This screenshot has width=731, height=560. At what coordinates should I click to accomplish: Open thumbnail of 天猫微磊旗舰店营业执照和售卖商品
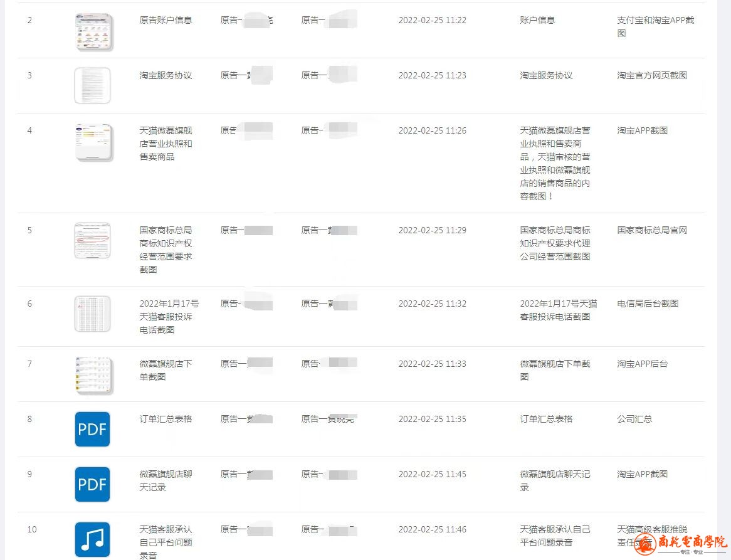coord(93,143)
